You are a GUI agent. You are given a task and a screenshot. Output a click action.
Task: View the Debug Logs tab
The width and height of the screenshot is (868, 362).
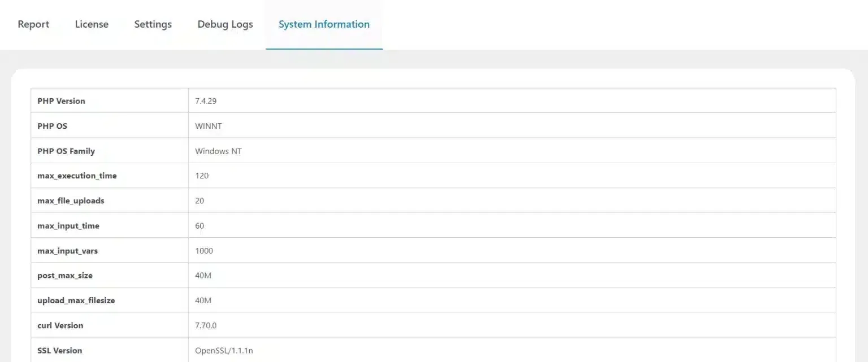coord(225,24)
